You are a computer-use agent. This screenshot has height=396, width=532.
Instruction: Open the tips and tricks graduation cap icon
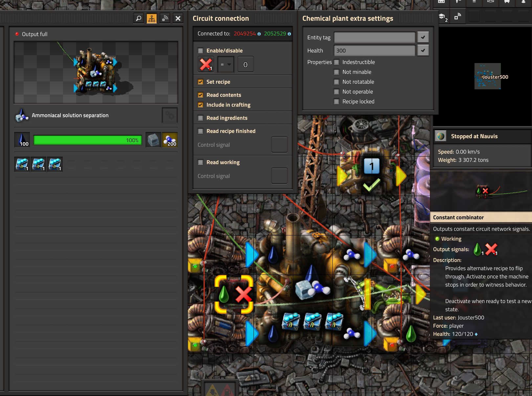click(442, 17)
